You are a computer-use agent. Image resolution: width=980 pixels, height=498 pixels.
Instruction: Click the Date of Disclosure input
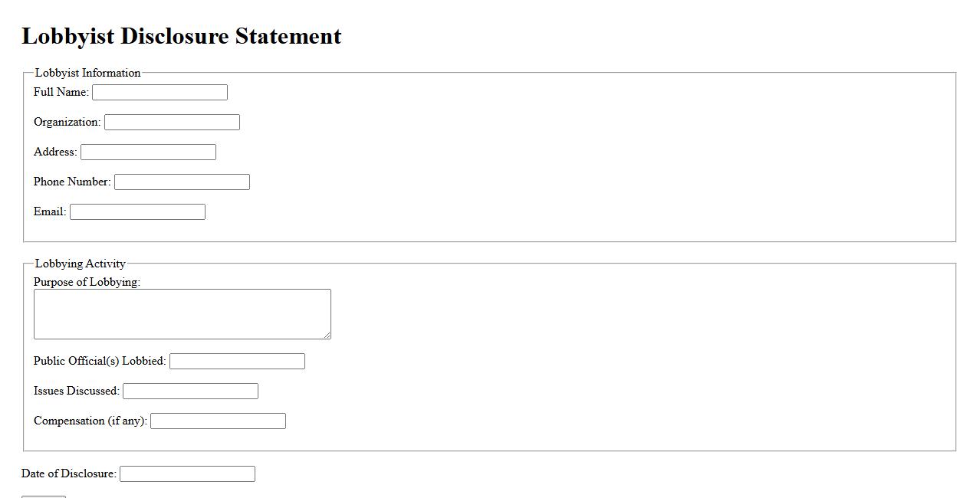[x=187, y=473]
